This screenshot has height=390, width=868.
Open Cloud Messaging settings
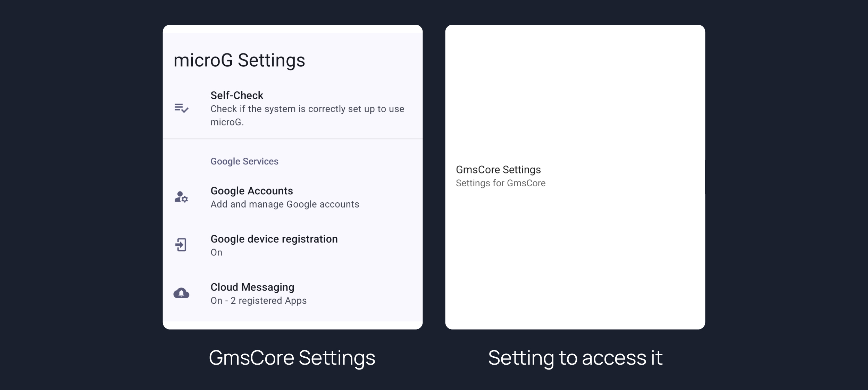click(x=252, y=287)
